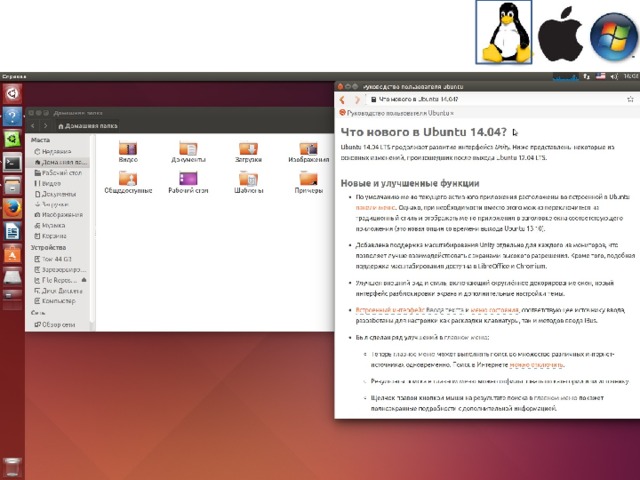Open the Terminal from the launcher
Image resolution: width=640 pixels, height=480 pixels.
click(x=12, y=162)
